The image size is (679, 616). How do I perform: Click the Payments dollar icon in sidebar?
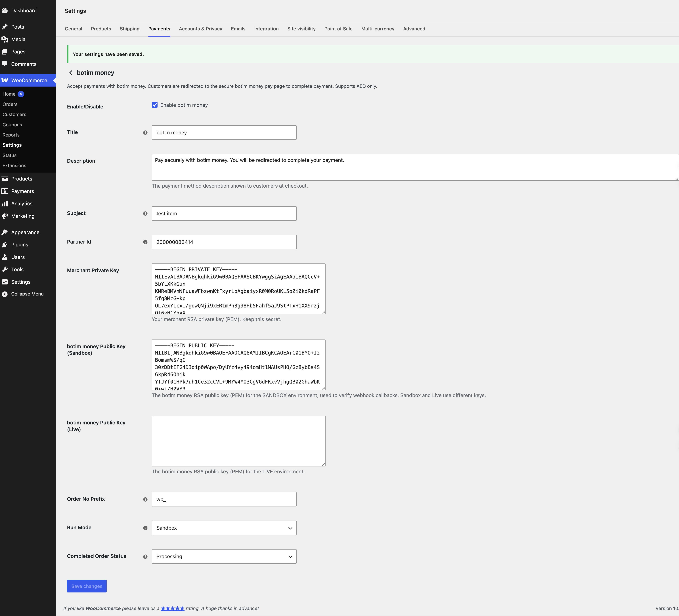tap(5, 191)
